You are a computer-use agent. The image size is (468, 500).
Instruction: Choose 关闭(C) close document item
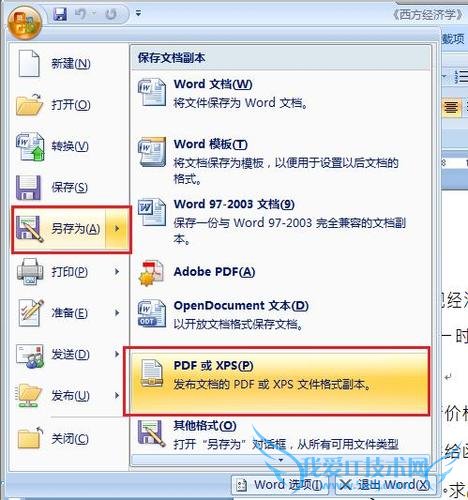pos(69,439)
